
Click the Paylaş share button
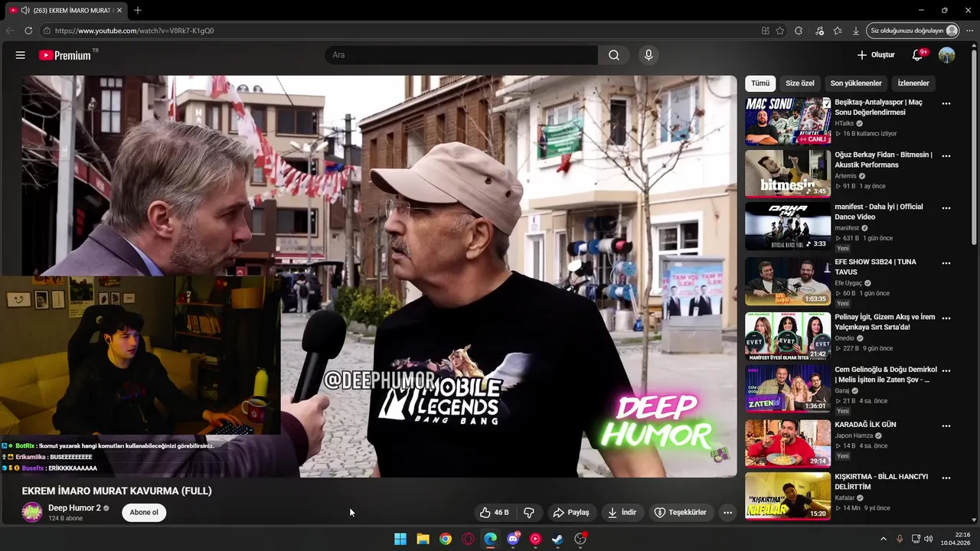[x=571, y=513]
